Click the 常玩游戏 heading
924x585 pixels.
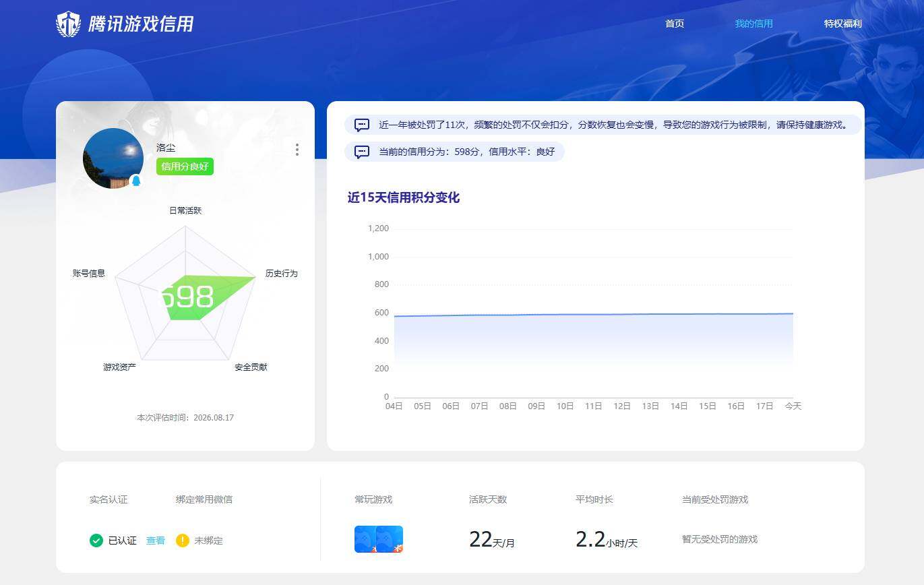point(373,499)
